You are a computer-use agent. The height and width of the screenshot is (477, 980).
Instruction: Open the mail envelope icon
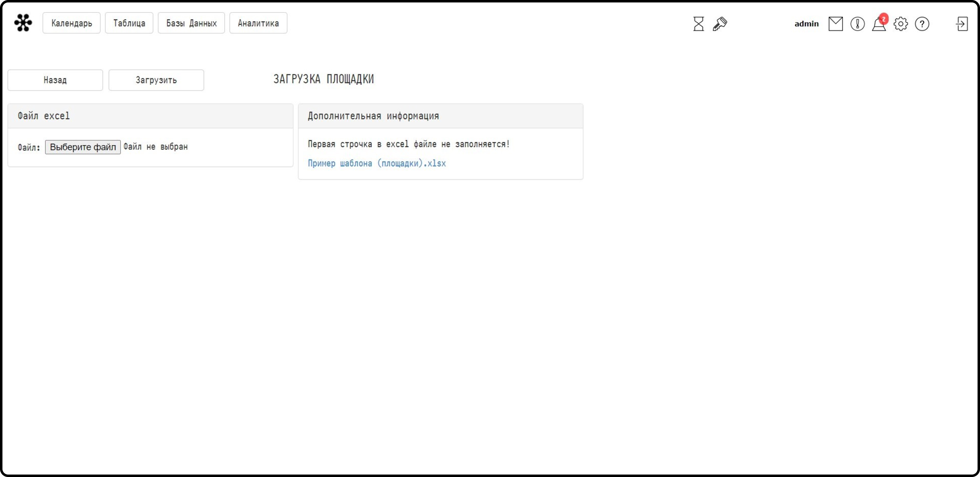click(836, 24)
